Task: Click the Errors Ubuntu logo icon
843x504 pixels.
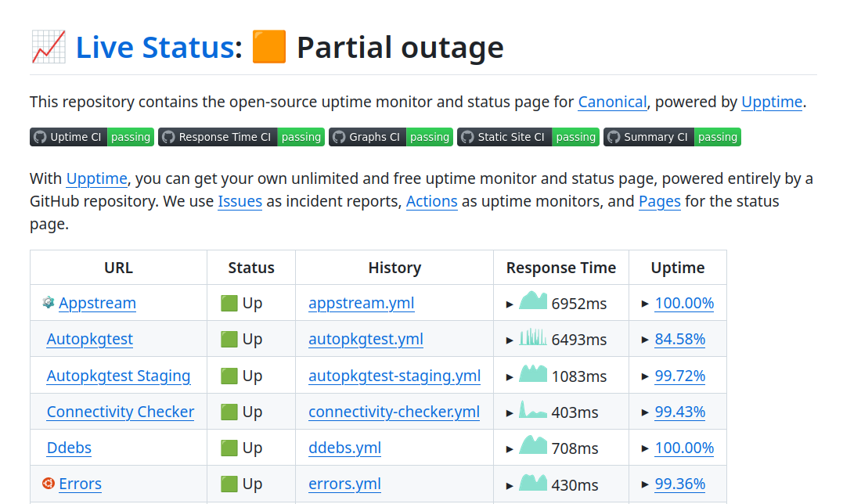Action: coord(49,484)
